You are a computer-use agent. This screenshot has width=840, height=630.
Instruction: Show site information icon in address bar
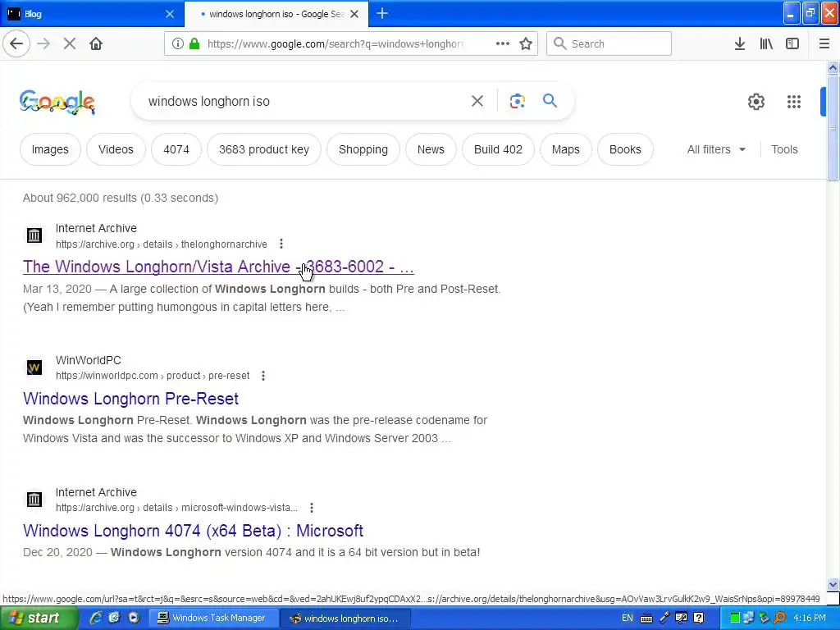pyautogui.click(x=177, y=44)
